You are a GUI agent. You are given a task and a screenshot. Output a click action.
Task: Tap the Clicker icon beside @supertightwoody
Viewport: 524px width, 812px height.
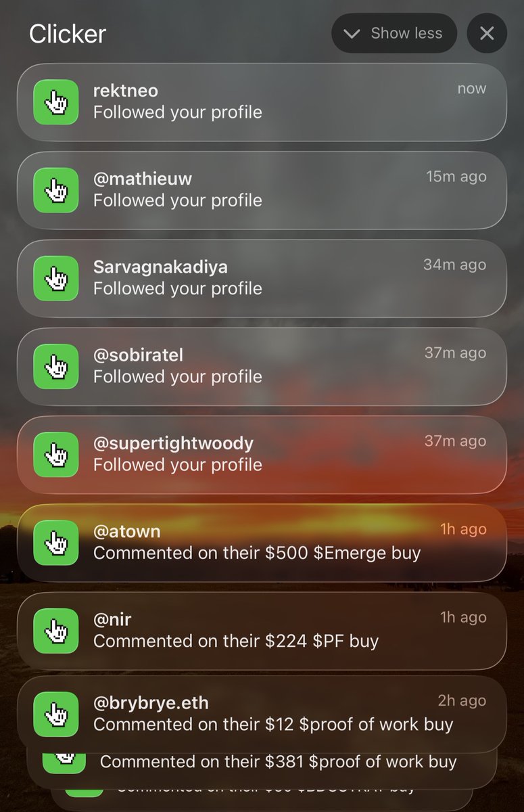[x=56, y=454]
